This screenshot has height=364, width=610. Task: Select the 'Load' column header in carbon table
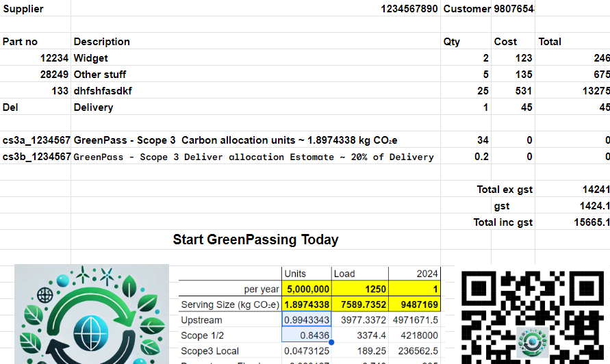(360, 274)
